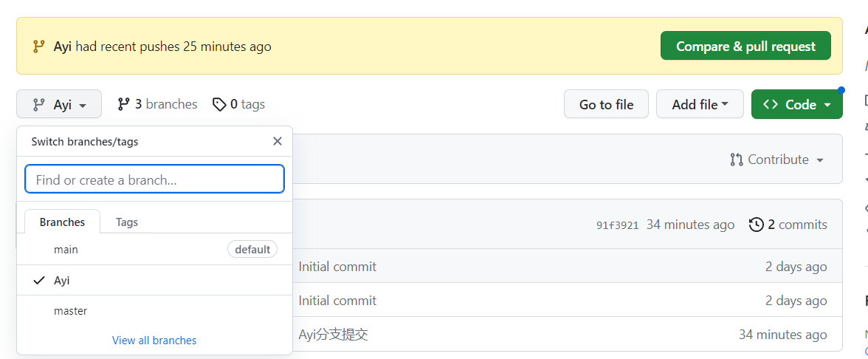
Task: Open the green Code dropdown
Action: [796, 104]
